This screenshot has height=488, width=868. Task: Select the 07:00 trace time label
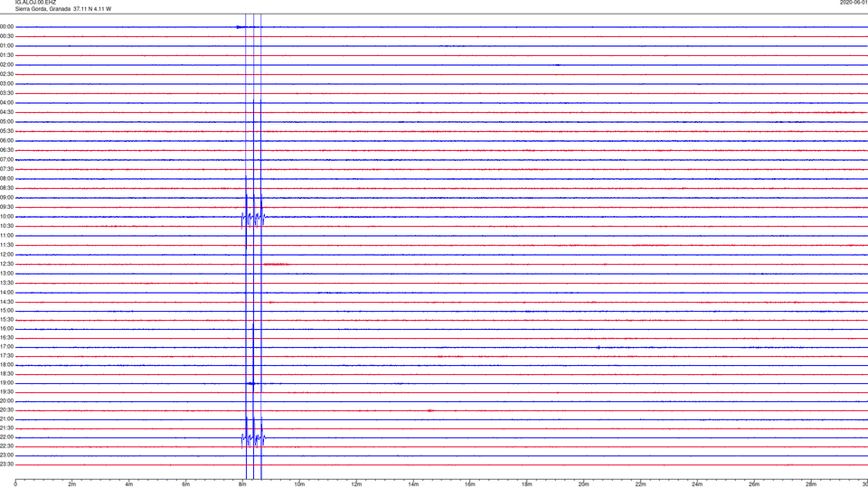pos(6,159)
